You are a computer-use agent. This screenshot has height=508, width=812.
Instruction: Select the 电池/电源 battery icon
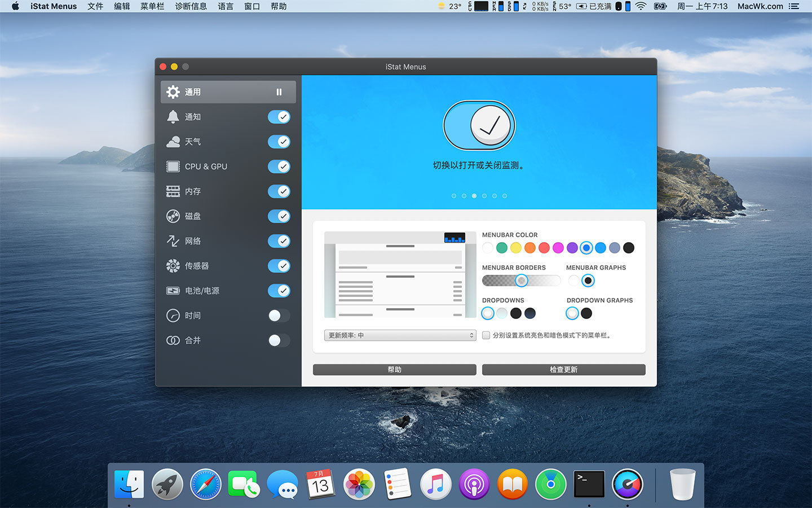coord(173,291)
